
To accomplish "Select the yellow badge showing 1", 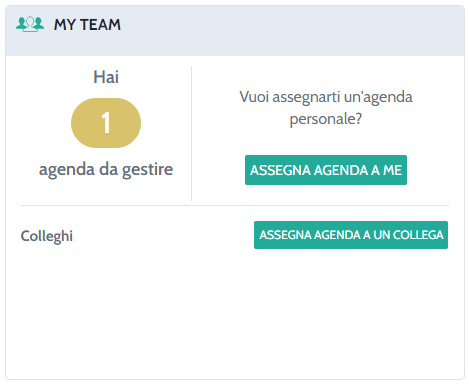I will (x=106, y=123).
